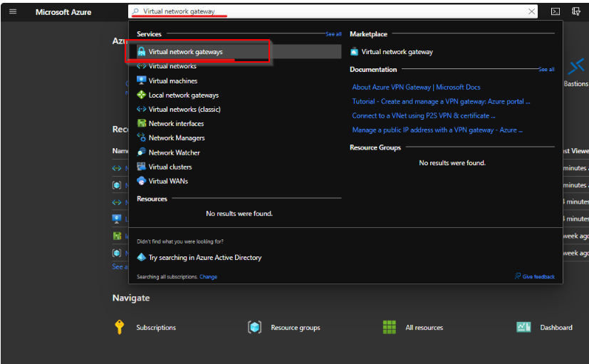This screenshot has width=589, height=364.
Task: Click See all next to Documentation
Action: pos(546,69)
